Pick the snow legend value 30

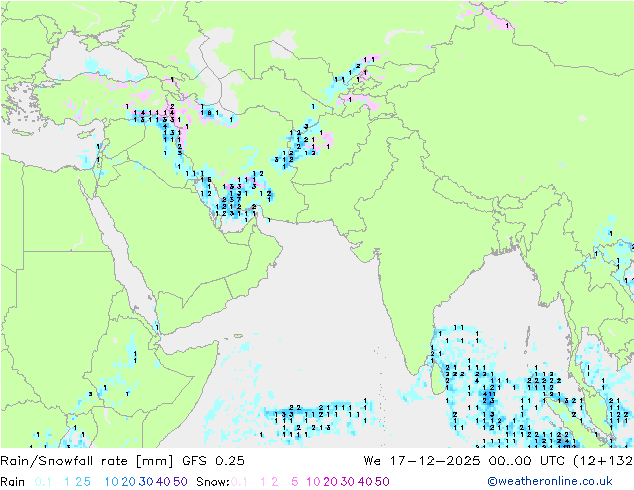pyautogui.click(x=348, y=481)
